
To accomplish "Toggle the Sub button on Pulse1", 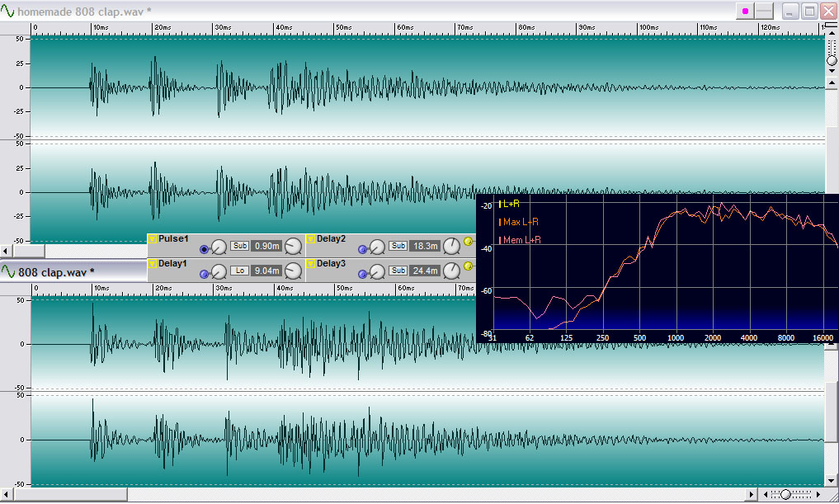I will 239,246.
